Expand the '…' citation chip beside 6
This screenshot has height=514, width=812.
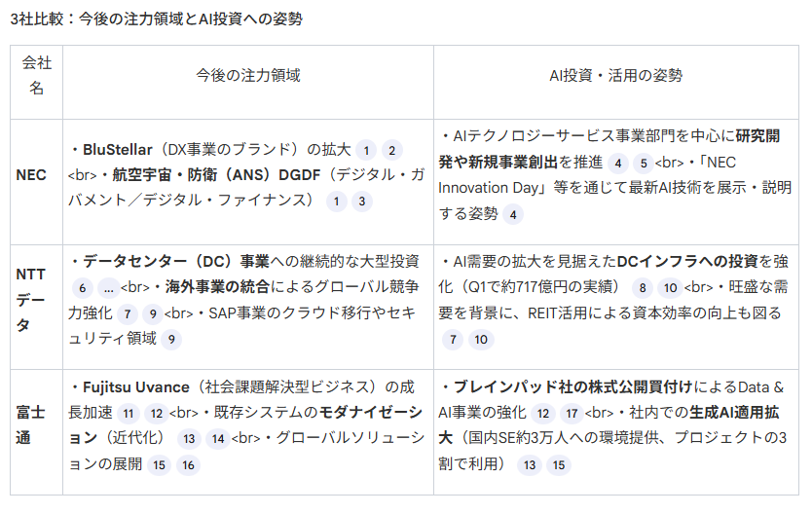(108, 288)
